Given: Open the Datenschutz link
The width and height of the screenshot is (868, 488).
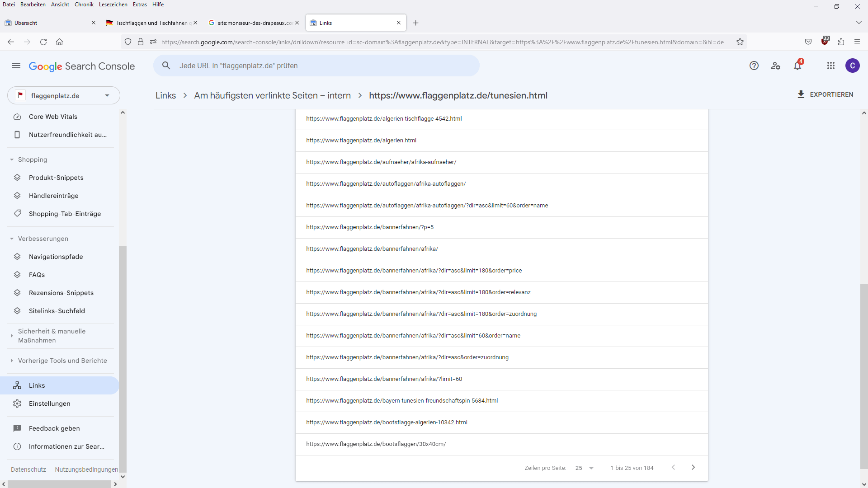Looking at the screenshot, I should 28,469.
